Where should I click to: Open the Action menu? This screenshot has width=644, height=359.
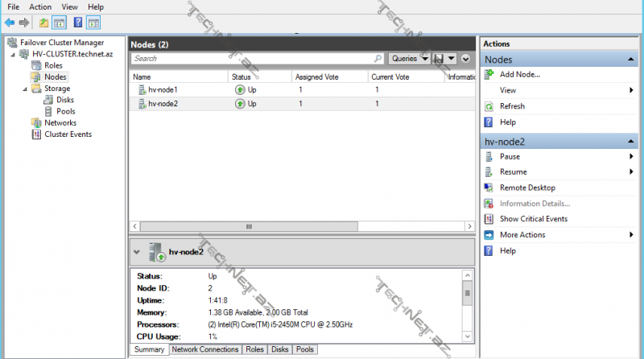40,7
